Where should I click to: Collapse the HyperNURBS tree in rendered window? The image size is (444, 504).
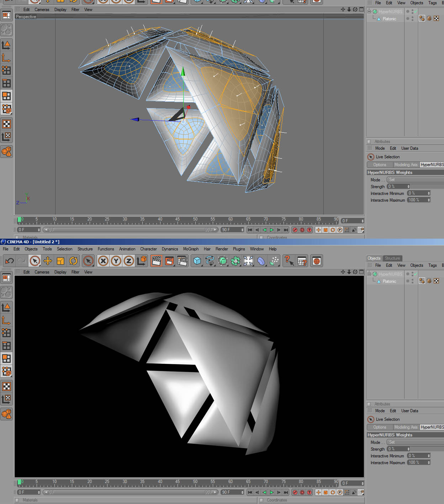369,274
